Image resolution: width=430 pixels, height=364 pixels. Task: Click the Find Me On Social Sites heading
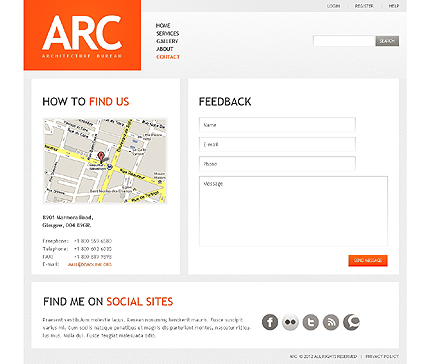108,302
